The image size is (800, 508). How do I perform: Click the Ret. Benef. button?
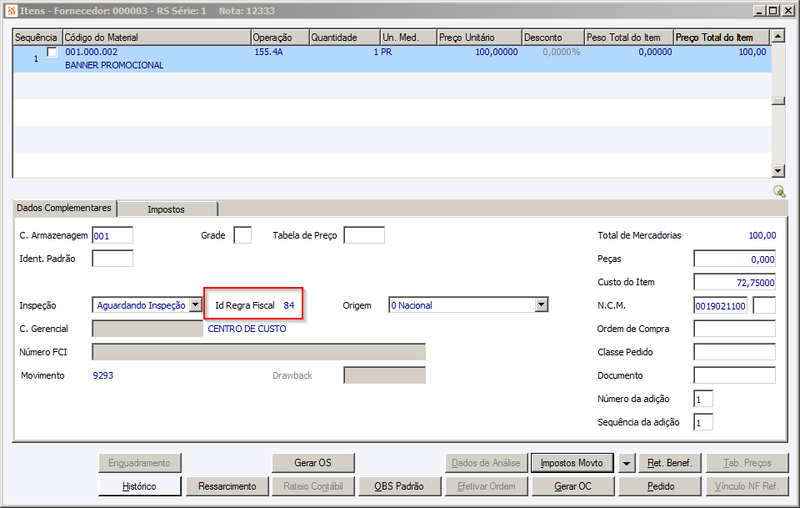pyautogui.click(x=670, y=463)
